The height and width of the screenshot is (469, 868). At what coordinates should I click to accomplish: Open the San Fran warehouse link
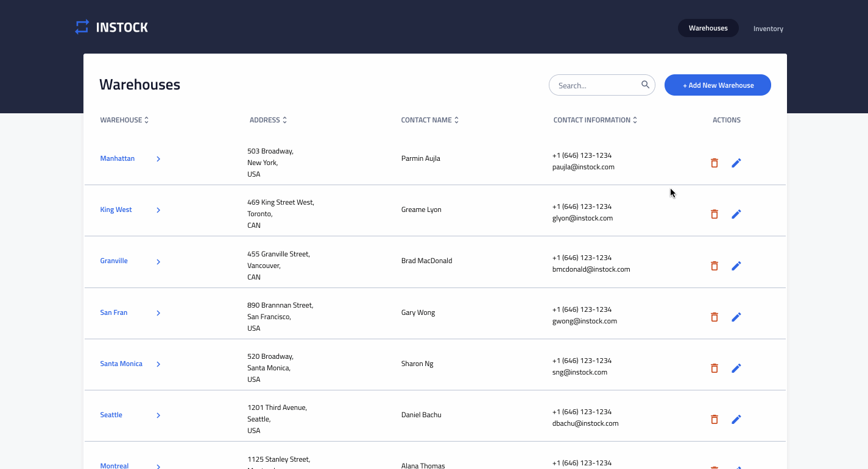pyautogui.click(x=114, y=312)
